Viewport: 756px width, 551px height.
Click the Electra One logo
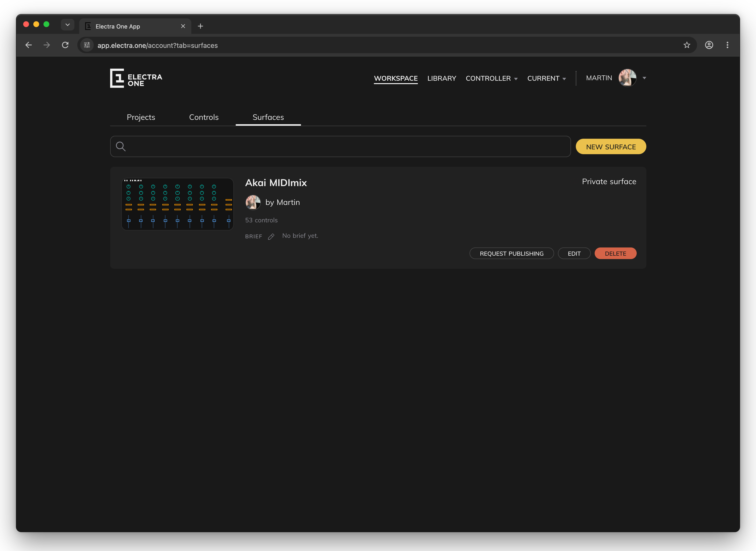[136, 78]
